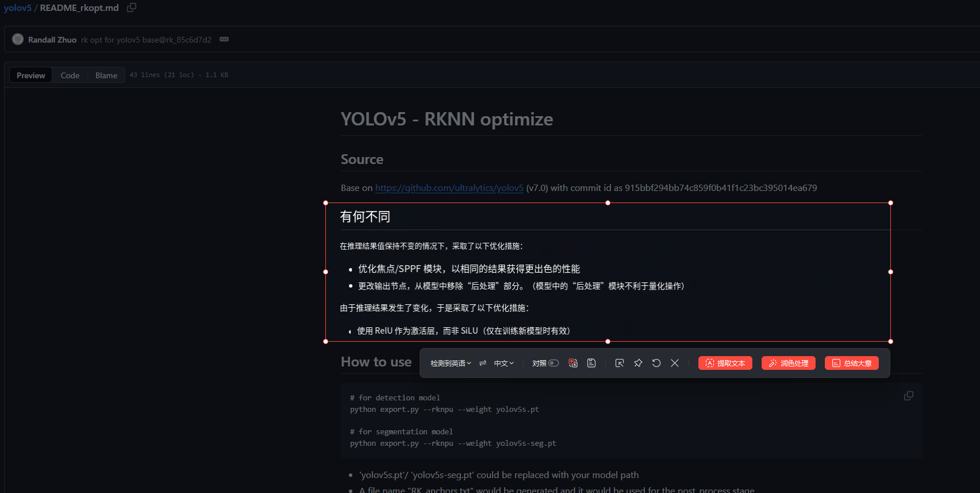Click the 'How to use' heading
The width and height of the screenshot is (980, 493).
[376, 362]
